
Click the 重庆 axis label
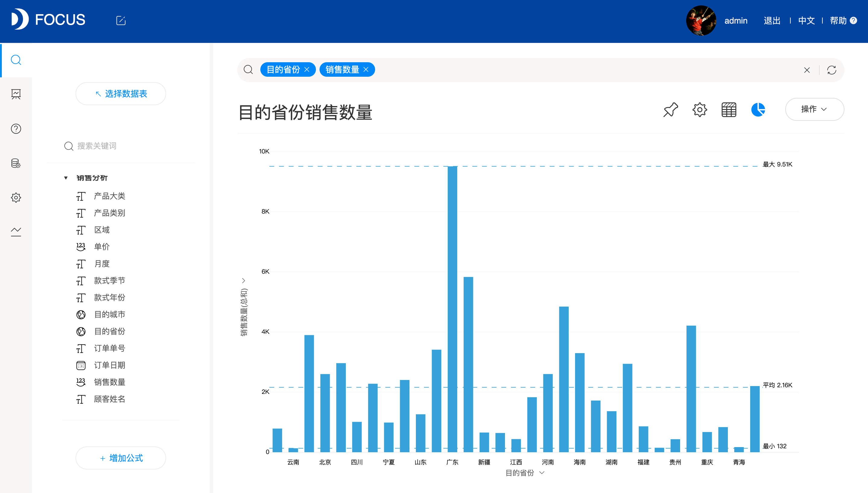tap(707, 462)
